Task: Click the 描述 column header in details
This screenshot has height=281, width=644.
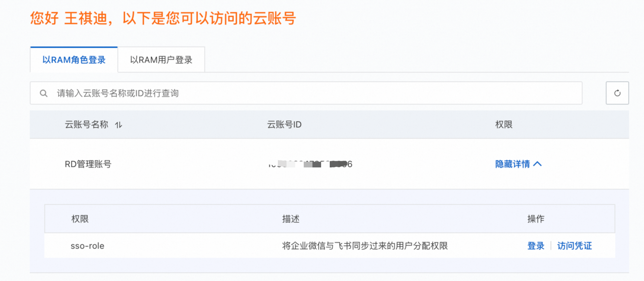Action: pyautogui.click(x=291, y=219)
